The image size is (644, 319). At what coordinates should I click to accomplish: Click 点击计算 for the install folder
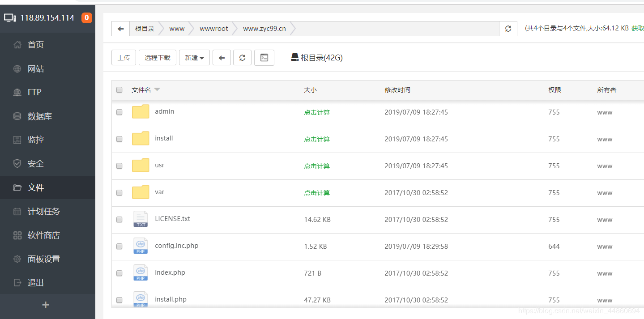point(317,139)
